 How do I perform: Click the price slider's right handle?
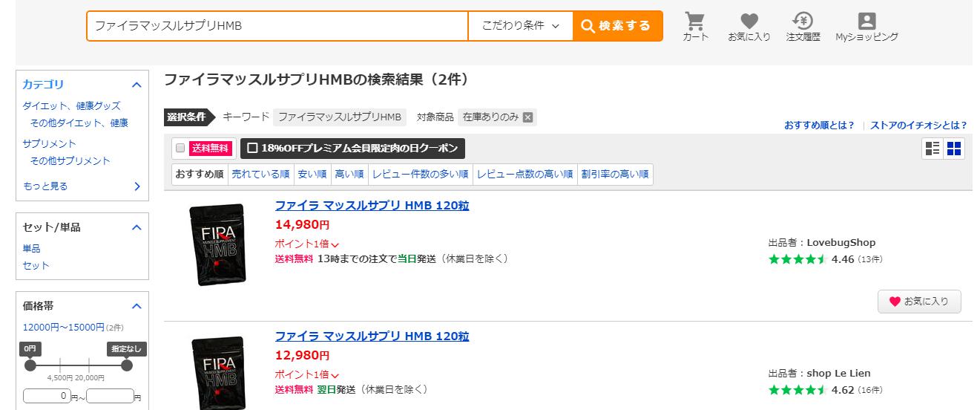point(127,365)
